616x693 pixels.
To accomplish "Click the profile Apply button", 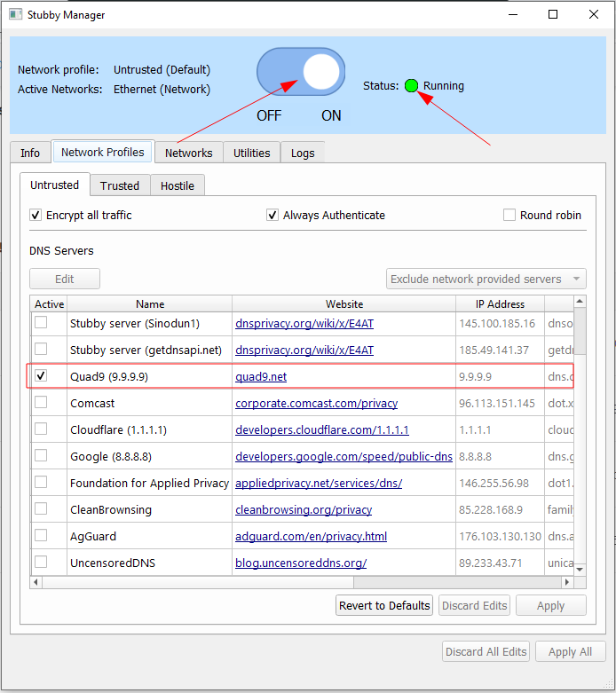I will tap(551, 605).
